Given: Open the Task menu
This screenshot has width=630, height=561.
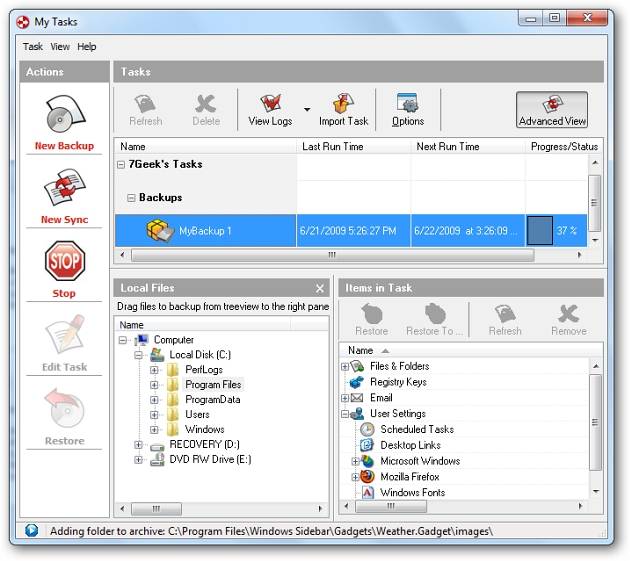Looking at the screenshot, I should [33, 47].
